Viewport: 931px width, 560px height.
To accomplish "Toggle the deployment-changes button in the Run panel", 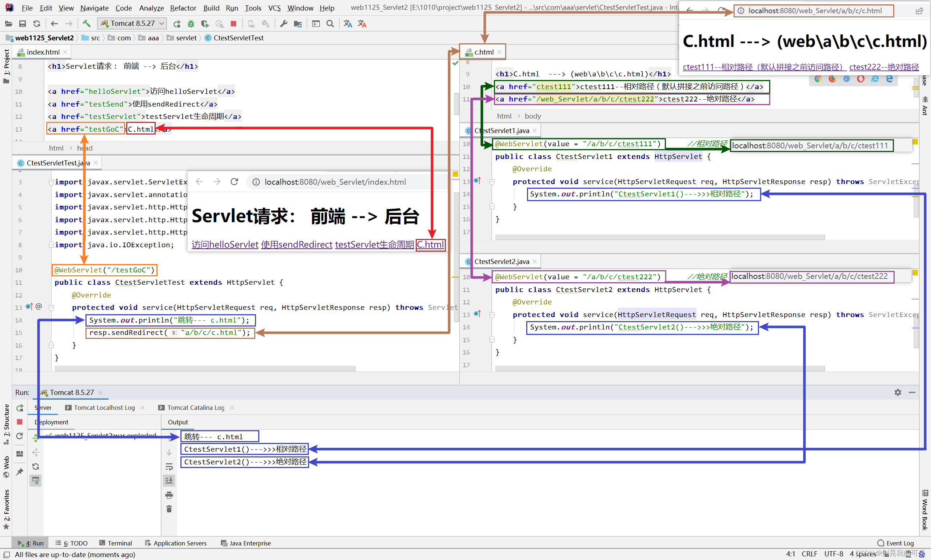I will pyautogui.click(x=36, y=480).
